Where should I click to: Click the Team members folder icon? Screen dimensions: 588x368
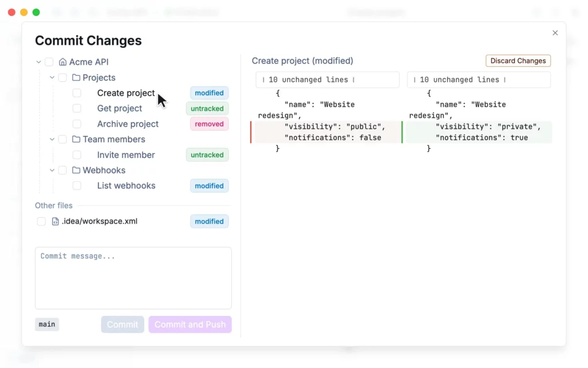coord(76,139)
